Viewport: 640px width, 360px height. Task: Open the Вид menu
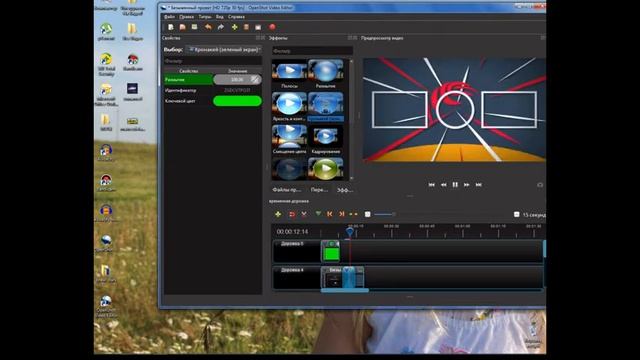(x=220, y=17)
